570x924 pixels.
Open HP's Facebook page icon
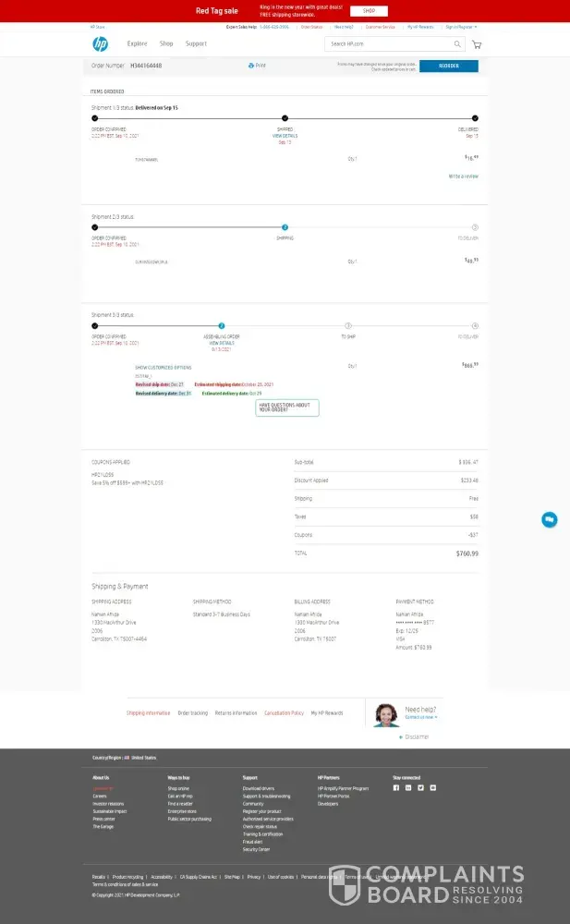click(396, 788)
